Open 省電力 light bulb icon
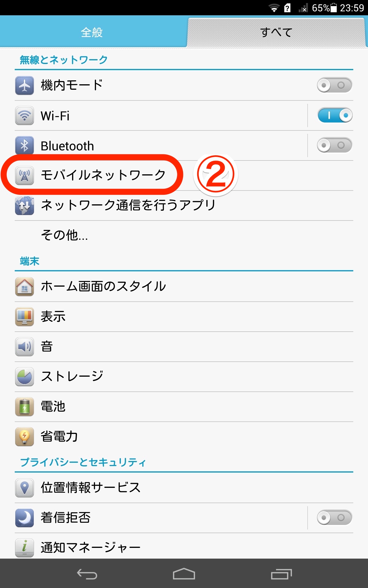 [25, 437]
